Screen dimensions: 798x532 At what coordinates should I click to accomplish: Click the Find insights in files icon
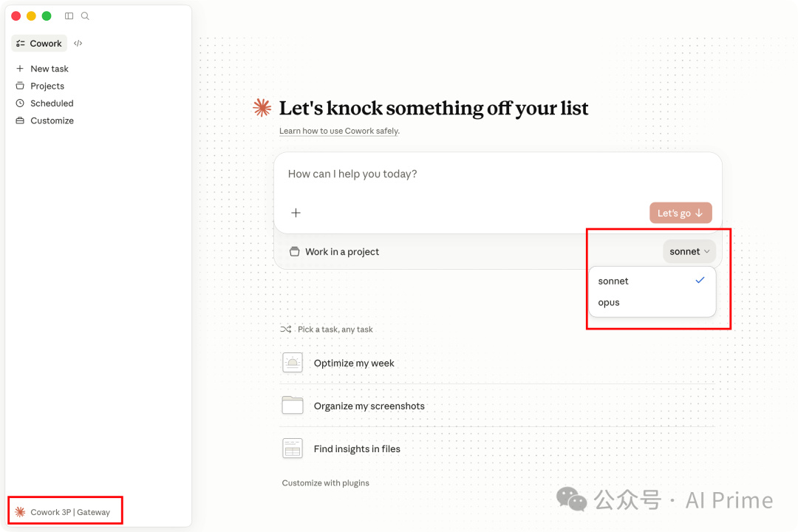point(293,449)
